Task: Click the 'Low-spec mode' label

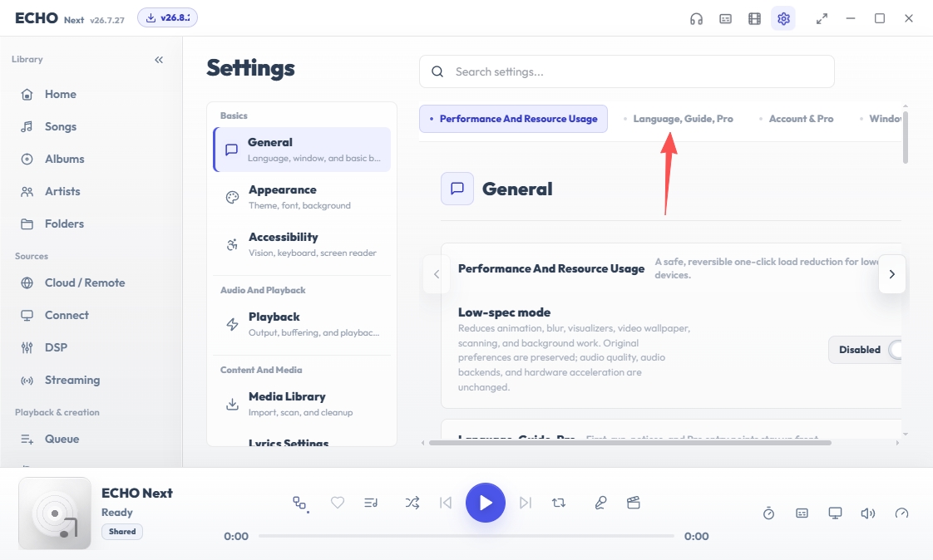Action: point(504,312)
